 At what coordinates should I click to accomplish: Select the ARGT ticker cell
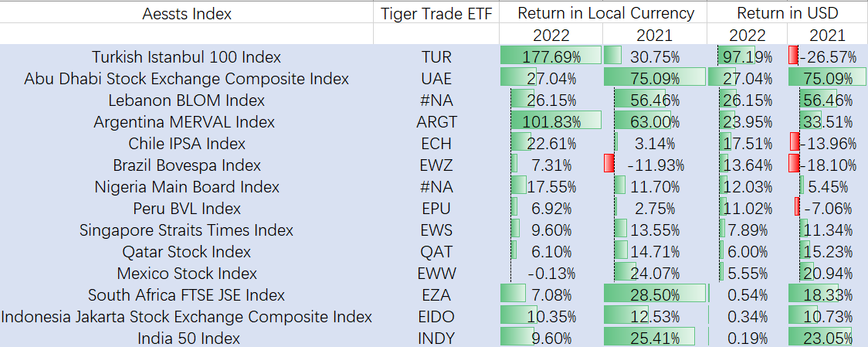(x=436, y=122)
